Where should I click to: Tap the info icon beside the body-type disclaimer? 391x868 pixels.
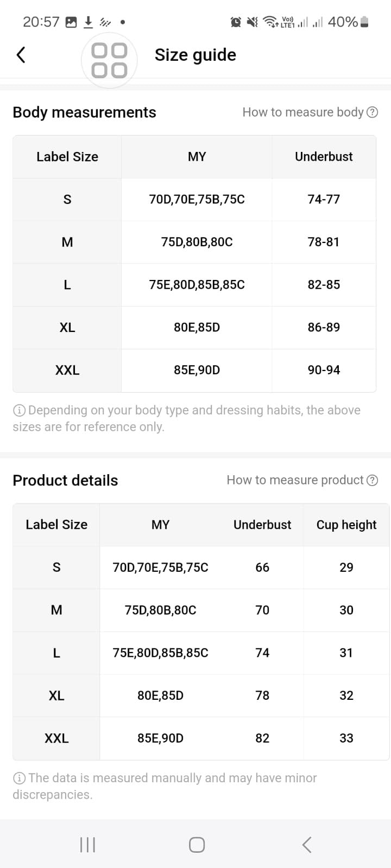click(x=19, y=410)
